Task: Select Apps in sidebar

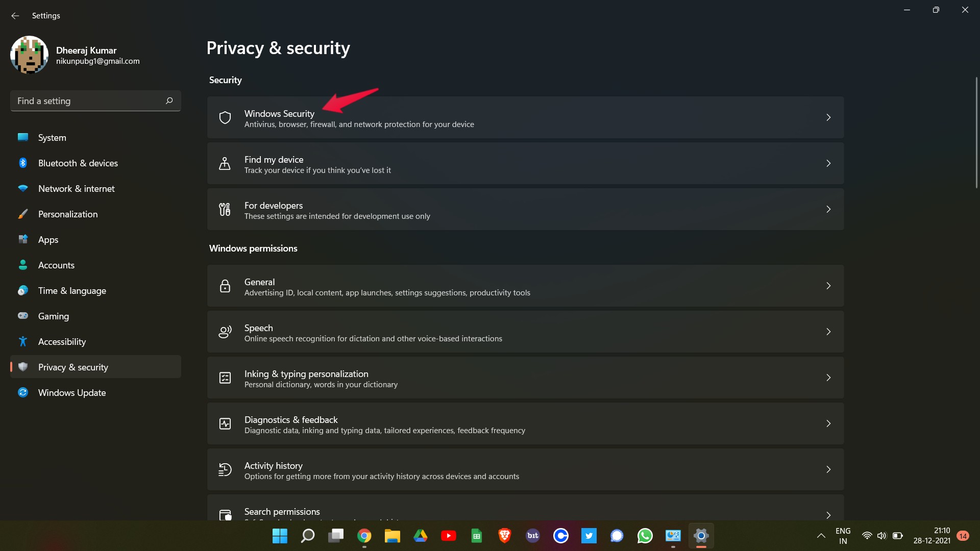Action: click(x=95, y=240)
